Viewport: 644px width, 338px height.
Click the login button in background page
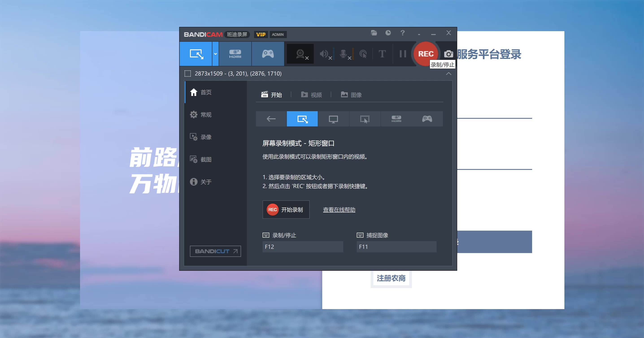pyautogui.click(x=494, y=242)
